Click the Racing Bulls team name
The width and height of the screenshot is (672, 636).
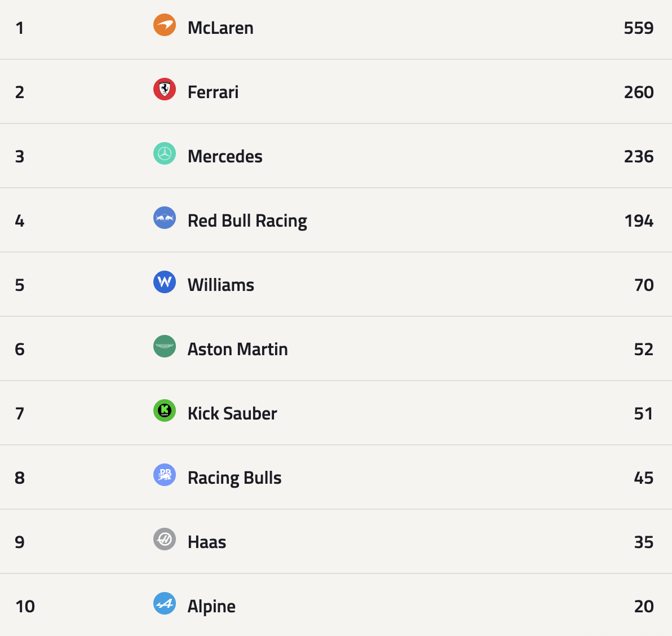[x=235, y=478]
